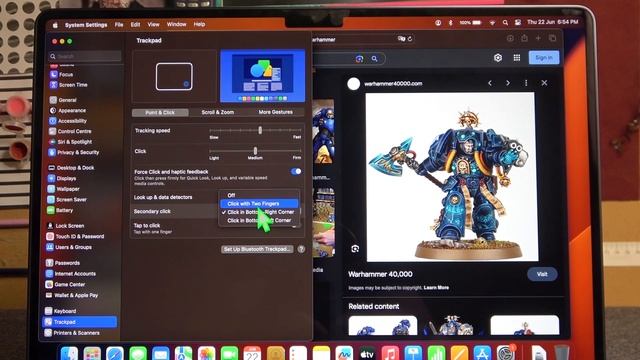Open warhammer40000.com source link
Image resolution: width=640 pixels, height=360 pixels.
393,84
